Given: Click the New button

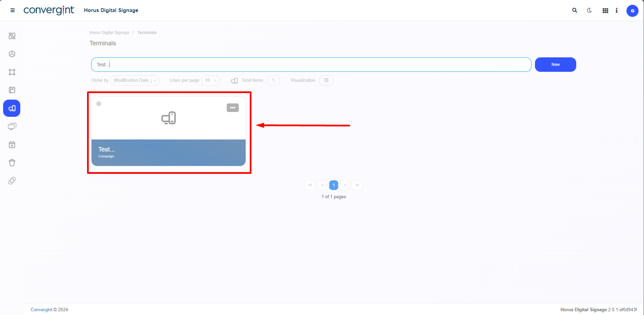Looking at the screenshot, I should pos(555,65).
